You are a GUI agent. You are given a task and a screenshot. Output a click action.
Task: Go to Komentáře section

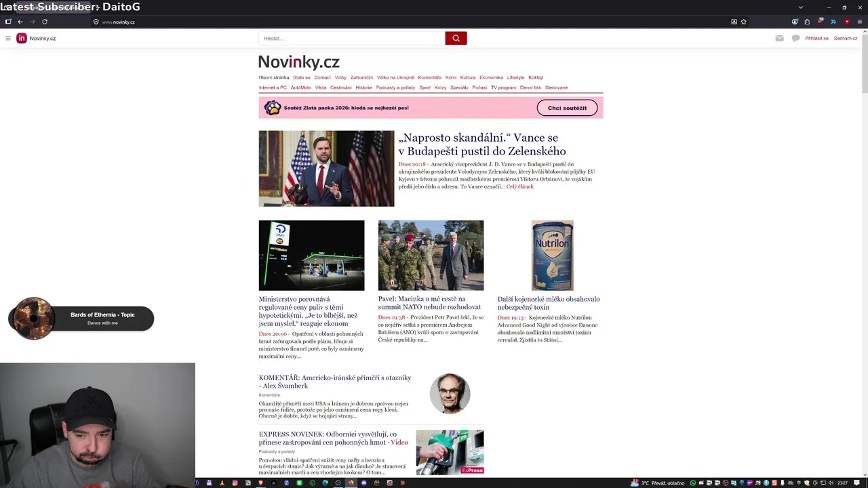429,77
